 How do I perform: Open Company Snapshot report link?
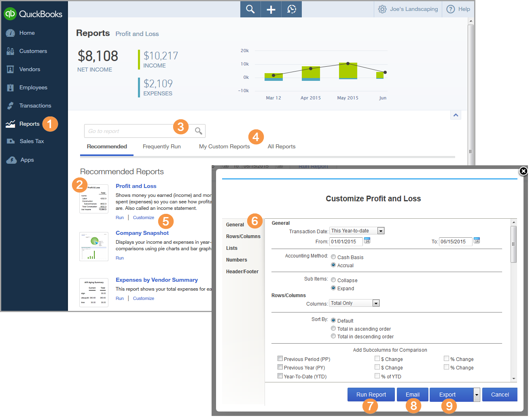pos(142,233)
